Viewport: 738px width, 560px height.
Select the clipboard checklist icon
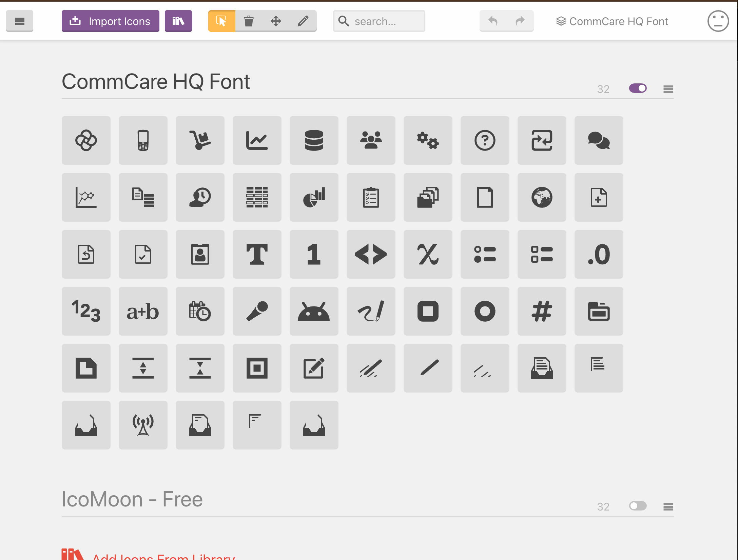pos(371,197)
